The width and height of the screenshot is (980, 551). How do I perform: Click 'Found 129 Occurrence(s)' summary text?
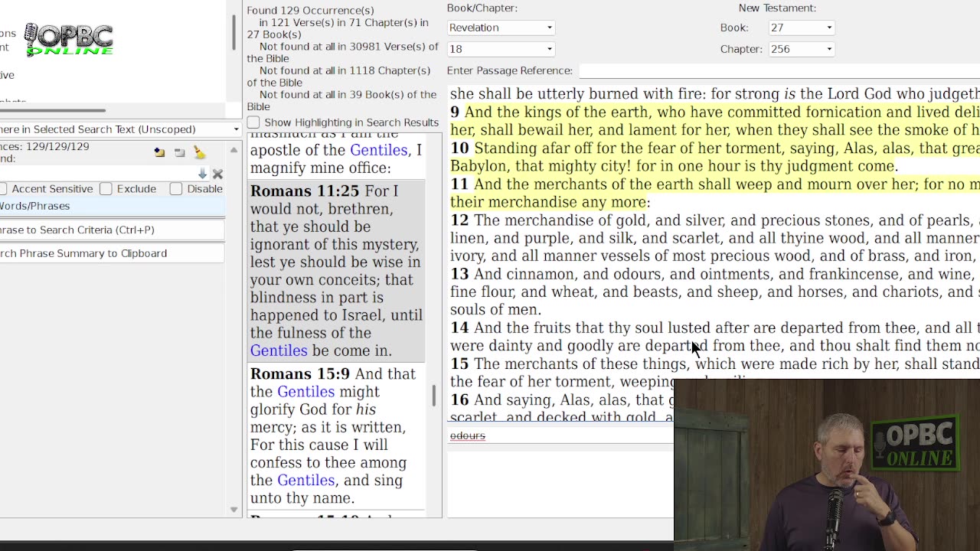(310, 11)
